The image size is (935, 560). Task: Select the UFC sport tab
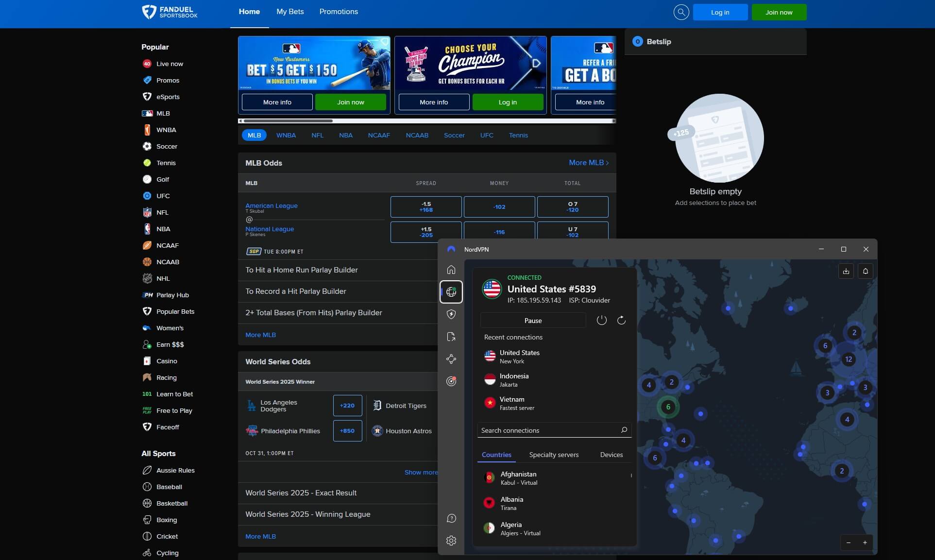487,136
